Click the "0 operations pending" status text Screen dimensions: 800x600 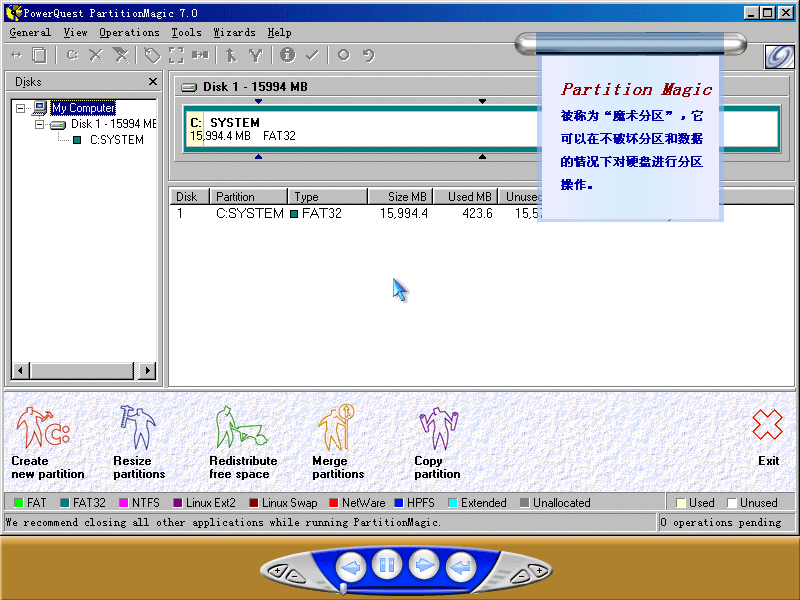pyautogui.click(x=720, y=522)
